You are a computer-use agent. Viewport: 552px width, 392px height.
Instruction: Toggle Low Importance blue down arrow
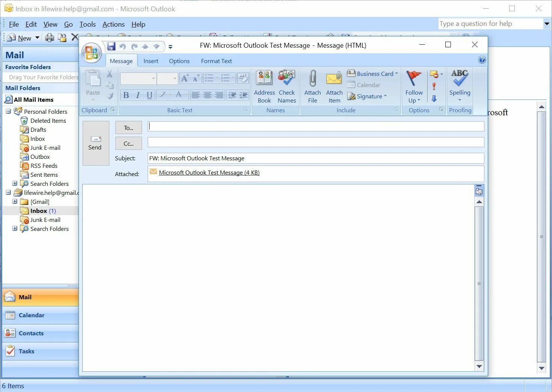(434, 98)
